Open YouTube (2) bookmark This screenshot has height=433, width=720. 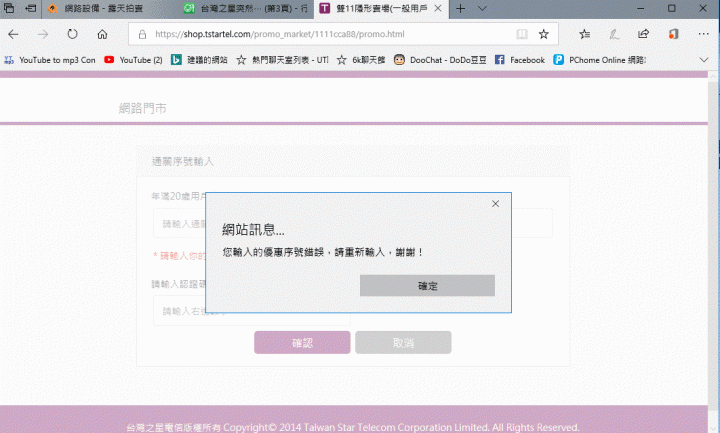pyautogui.click(x=133, y=60)
